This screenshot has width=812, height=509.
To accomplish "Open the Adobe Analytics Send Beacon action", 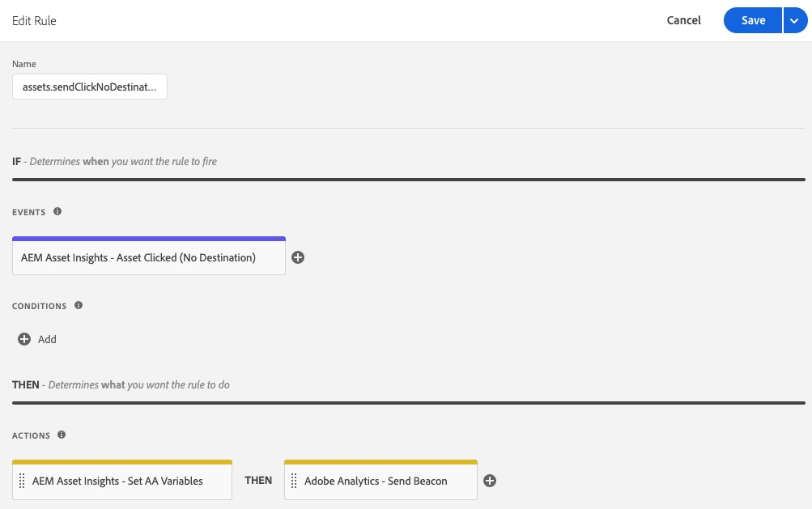I will coord(380,481).
